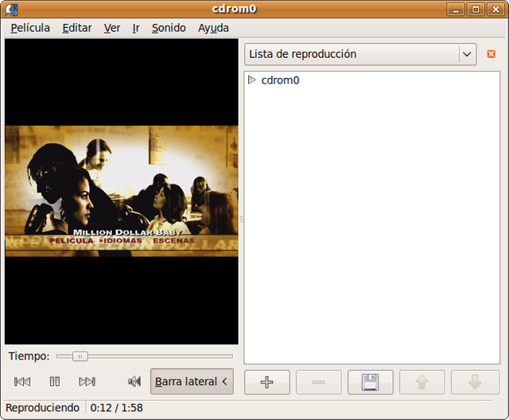Viewport: 509px width, 420px height.
Task: Save the playlist with floppy icon
Action: [x=370, y=382]
